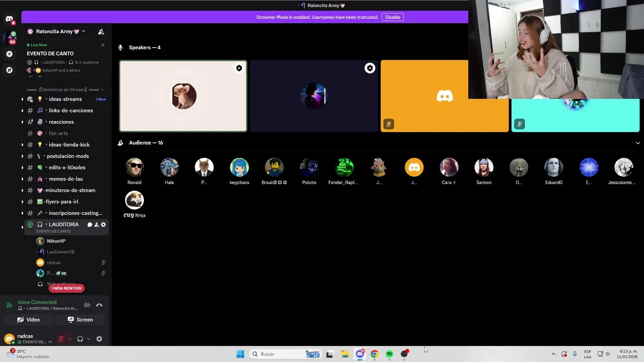Turn on camera with Video button
Screen dimensions: 644x362
tap(28, 320)
